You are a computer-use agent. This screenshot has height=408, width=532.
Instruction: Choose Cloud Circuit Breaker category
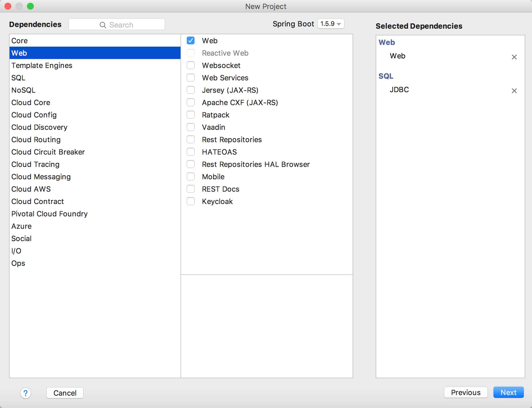[x=95, y=152]
